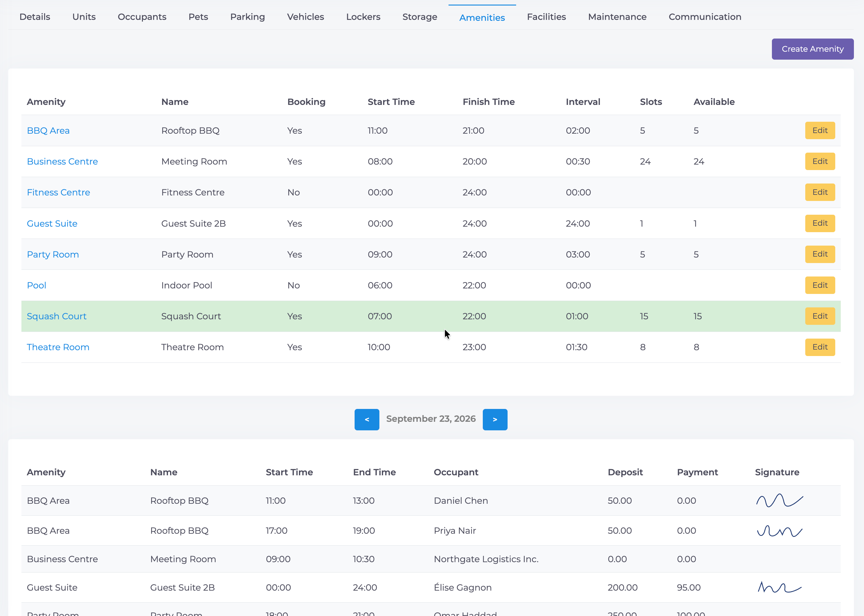Screen dimensions: 864x616
Task: Open the Units tab
Action: [84, 17]
